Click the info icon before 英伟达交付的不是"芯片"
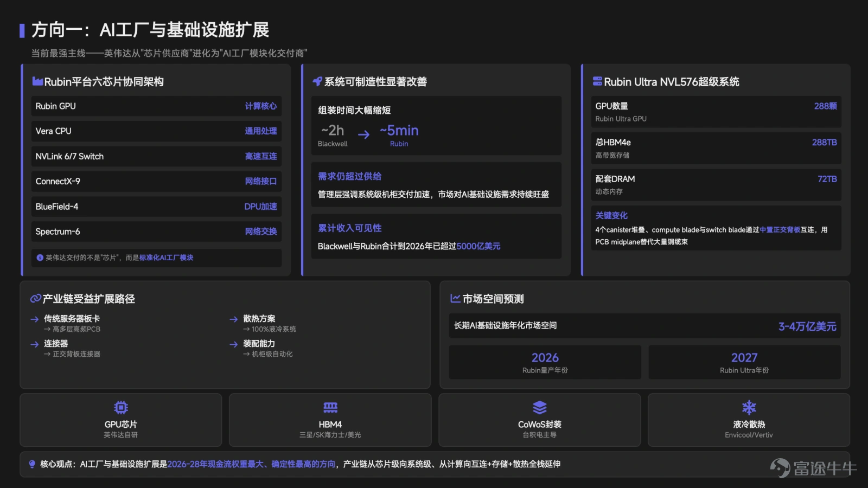The width and height of the screenshot is (868, 488). (x=40, y=258)
